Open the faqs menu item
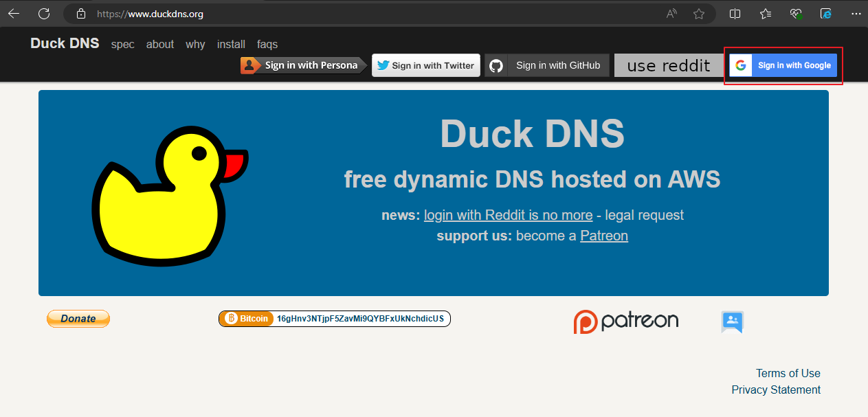The width and height of the screenshot is (868, 417). pos(267,44)
